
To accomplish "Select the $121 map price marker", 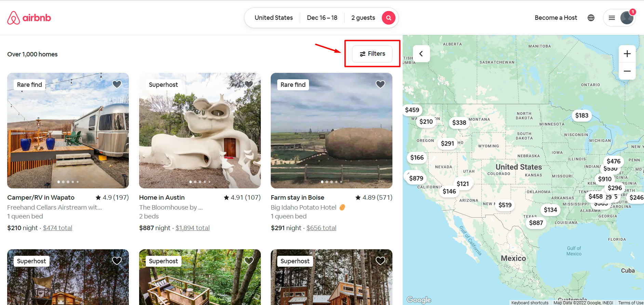I will pyautogui.click(x=463, y=184).
